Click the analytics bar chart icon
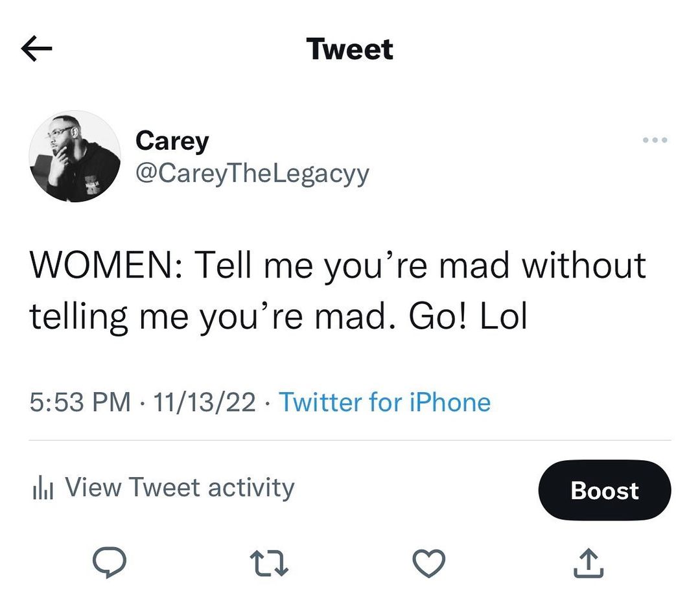The width and height of the screenshot is (700, 595). click(x=41, y=489)
